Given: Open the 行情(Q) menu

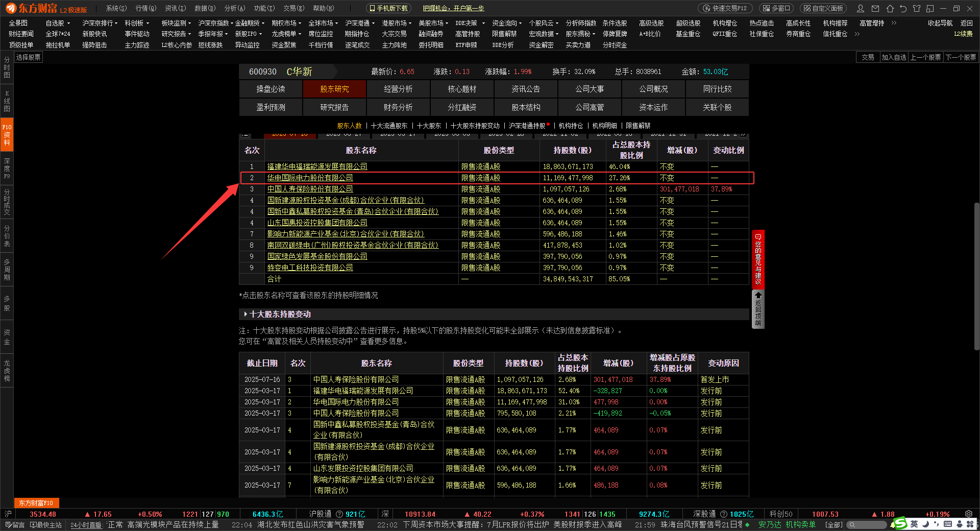Looking at the screenshot, I should coord(146,8).
